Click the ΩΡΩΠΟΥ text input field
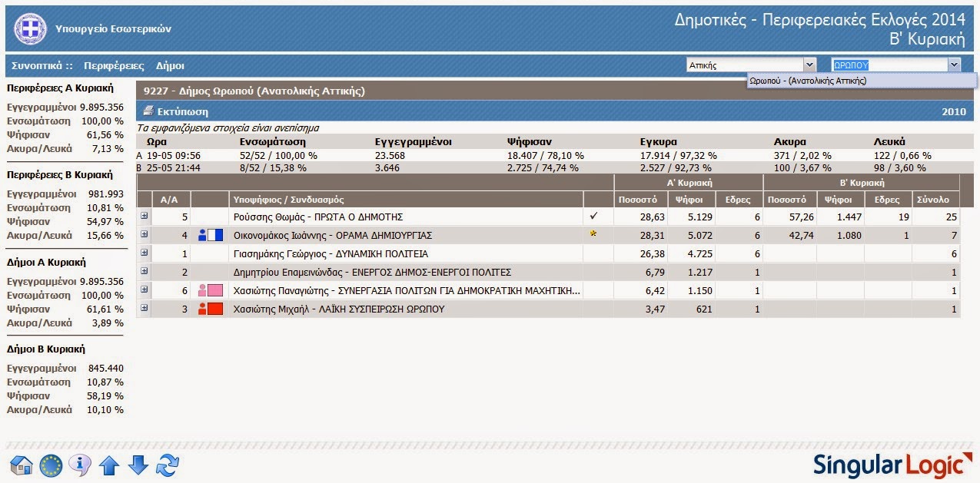 [x=889, y=65]
